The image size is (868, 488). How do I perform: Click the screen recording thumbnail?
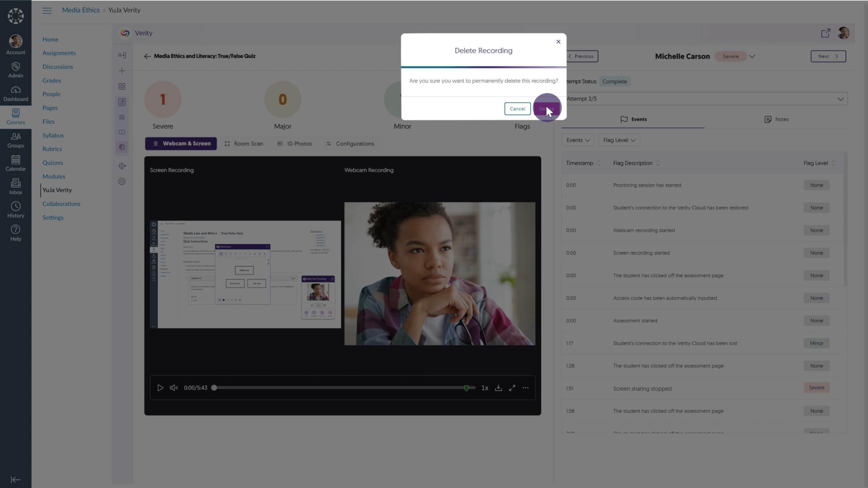(x=246, y=274)
